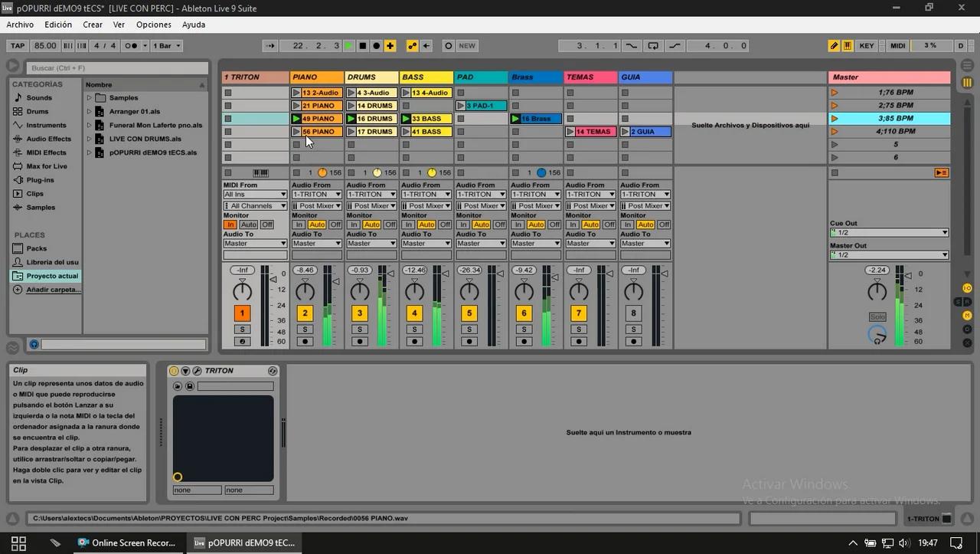Launch the 49 PIANO clip
The width and height of the screenshot is (980, 554).
tap(296, 118)
